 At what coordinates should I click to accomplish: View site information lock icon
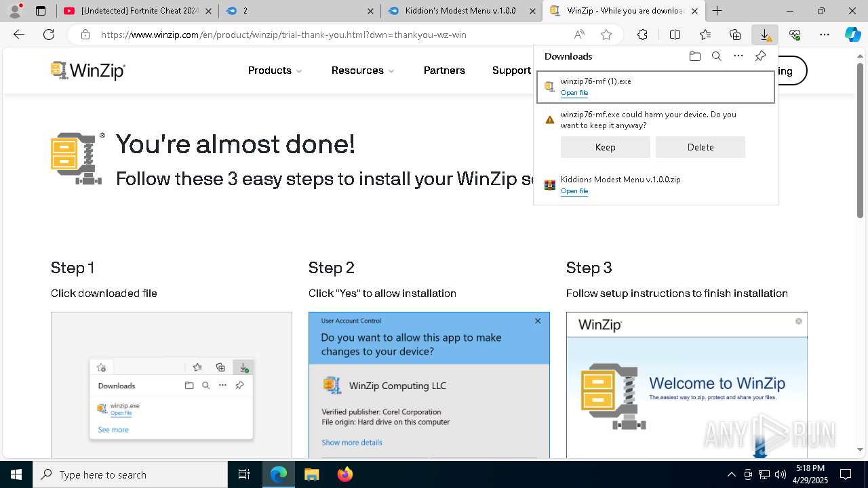click(85, 35)
